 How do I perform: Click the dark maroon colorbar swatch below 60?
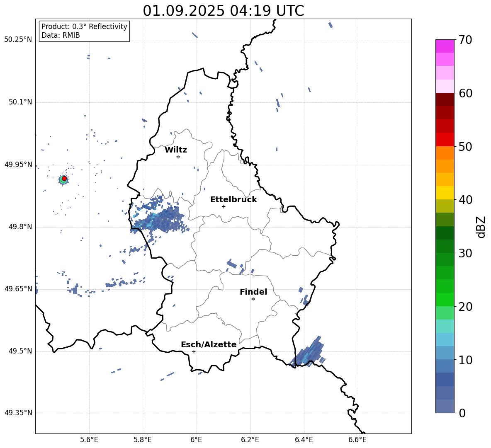click(445, 99)
